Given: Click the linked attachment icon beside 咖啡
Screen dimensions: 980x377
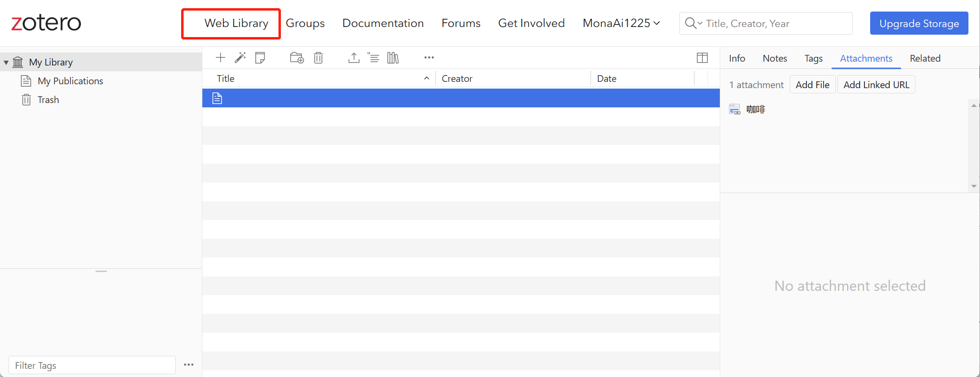Looking at the screenshot, I should click(735, 109).
